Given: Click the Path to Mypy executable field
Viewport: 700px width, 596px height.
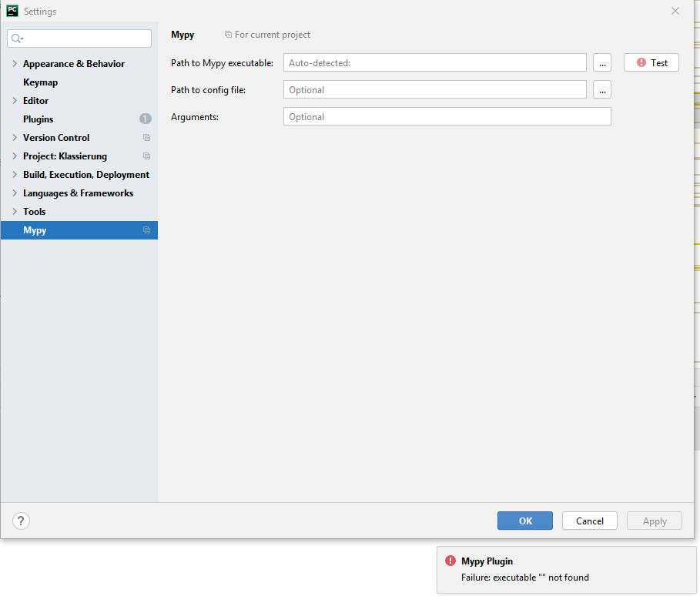Looking at the screenshot, I should pos(435,62).
